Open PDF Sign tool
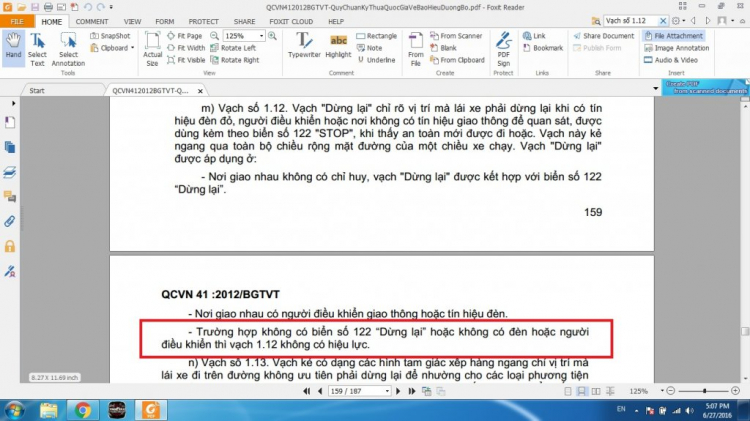Viewport: 750px width, 421px height. coord(504,50)
